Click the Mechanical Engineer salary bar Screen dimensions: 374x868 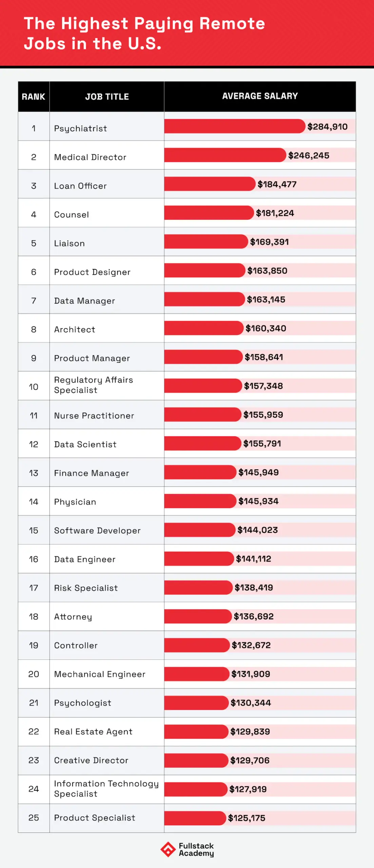[x=196, y=674]
